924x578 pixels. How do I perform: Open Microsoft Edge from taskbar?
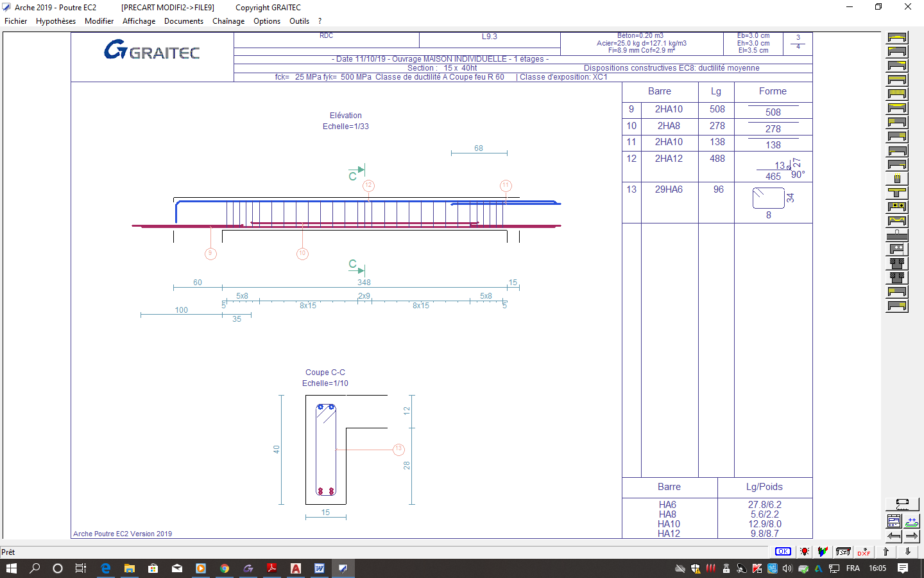(x=106, y=568)
